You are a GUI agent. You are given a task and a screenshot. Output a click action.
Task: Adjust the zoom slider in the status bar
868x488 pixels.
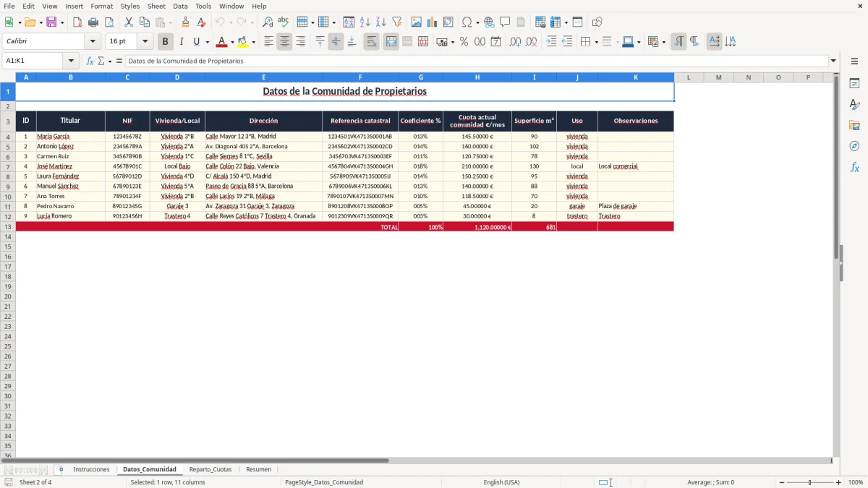809,482
